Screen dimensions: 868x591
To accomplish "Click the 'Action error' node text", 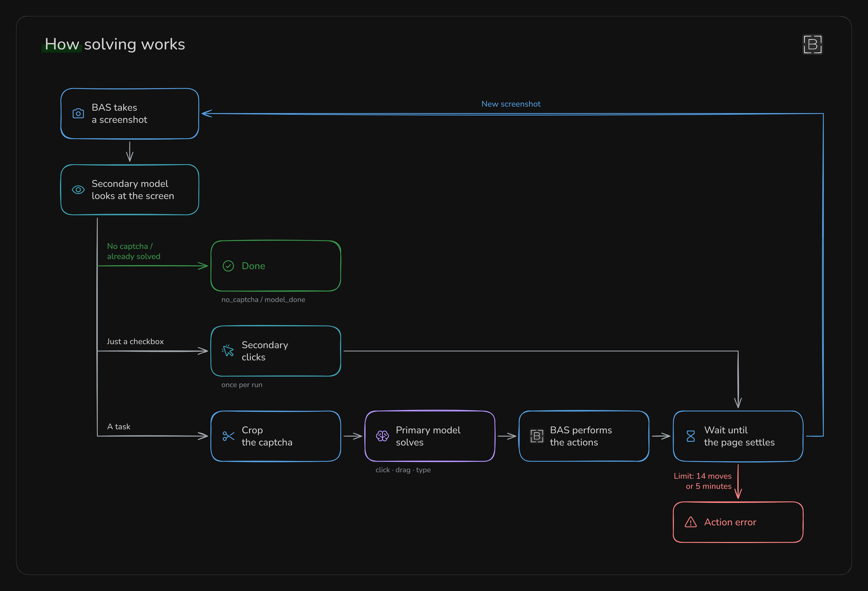I will pos(730,522).
